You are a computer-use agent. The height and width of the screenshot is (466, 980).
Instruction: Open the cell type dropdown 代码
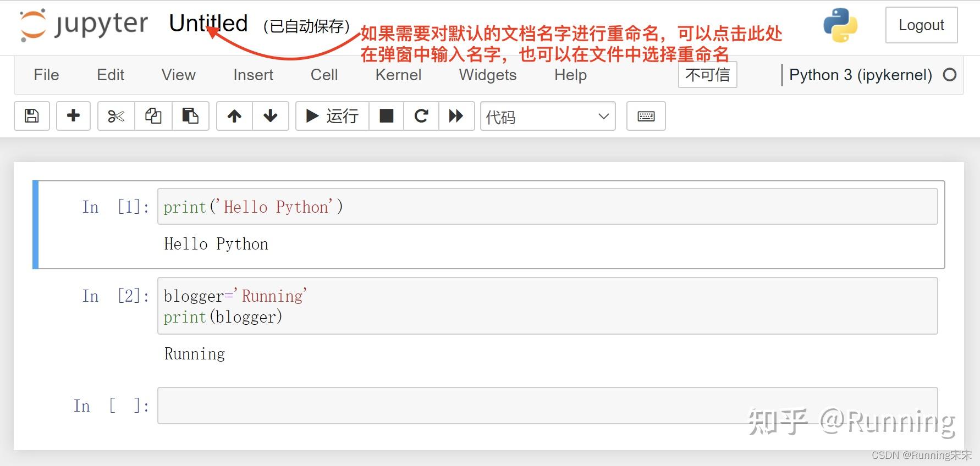click(548, 116)
